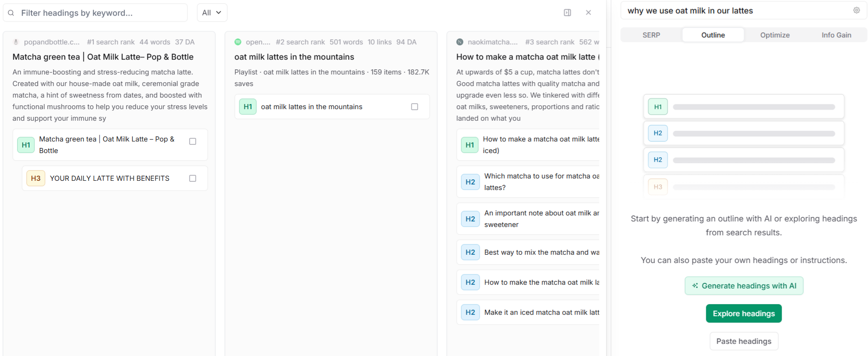
Task: Toggle the side panel layout icon
Action: 567,12
